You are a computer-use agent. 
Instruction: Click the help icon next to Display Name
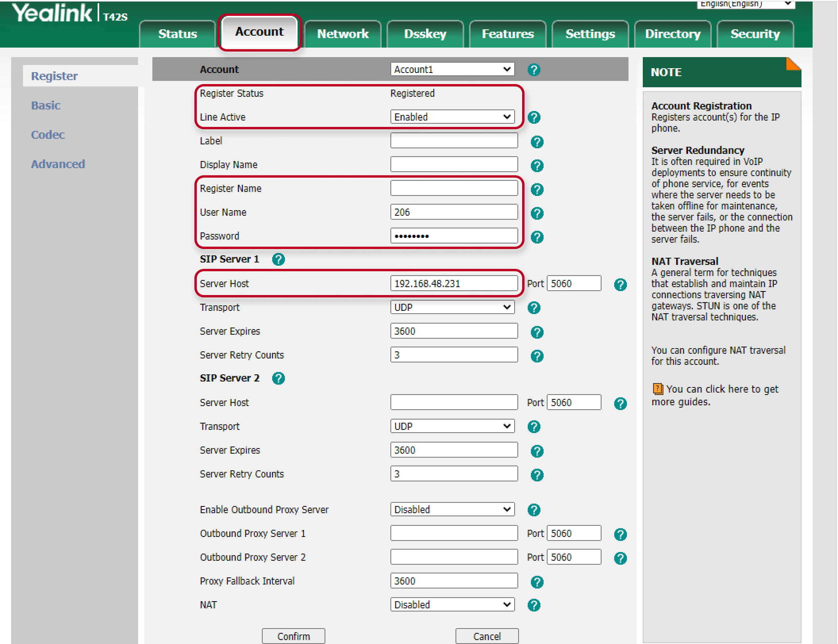click(x=537, y=166)
